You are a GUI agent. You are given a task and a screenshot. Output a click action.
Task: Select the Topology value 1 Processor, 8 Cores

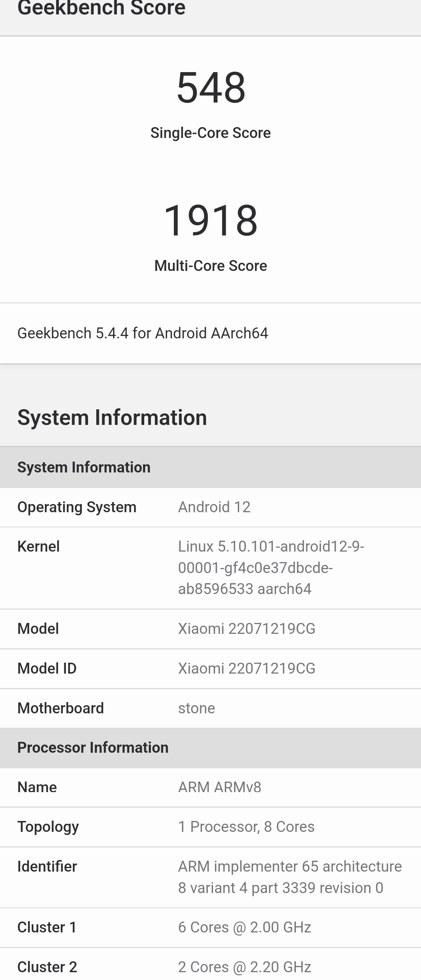click(246, 827)
